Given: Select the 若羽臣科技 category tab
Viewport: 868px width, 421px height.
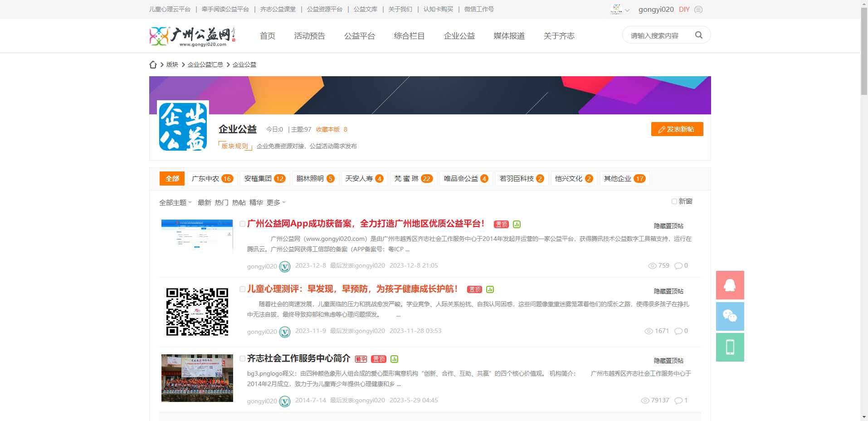Looking at the screenshot, I should (522, 178).
